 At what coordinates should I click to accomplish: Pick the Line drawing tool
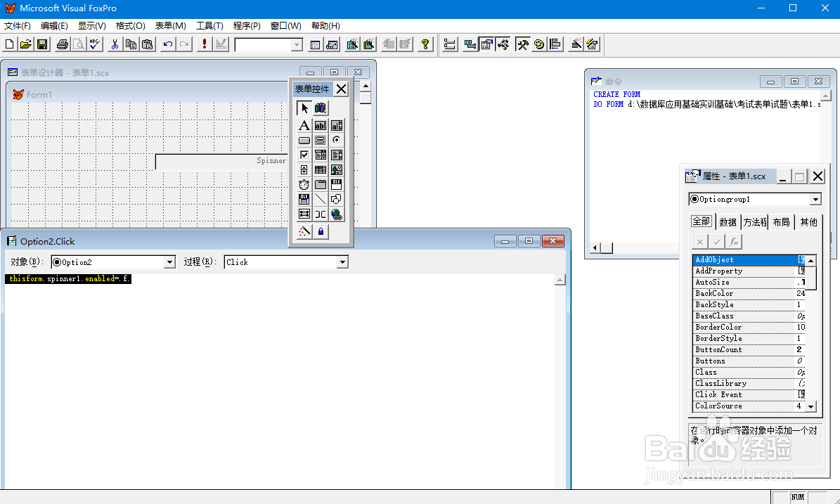coord(321,199)
